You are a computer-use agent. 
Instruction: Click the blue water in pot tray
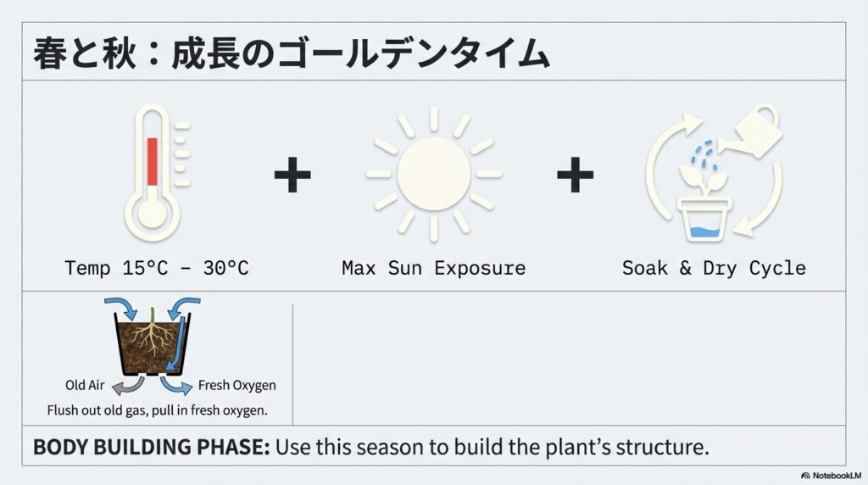pyautogui.click(x=707, y=231)
